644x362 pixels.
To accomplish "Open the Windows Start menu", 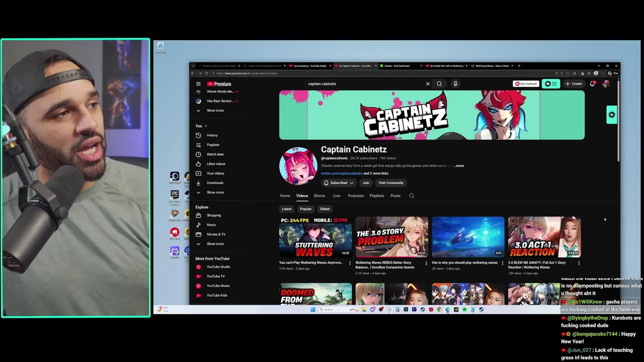I will 312,310.
